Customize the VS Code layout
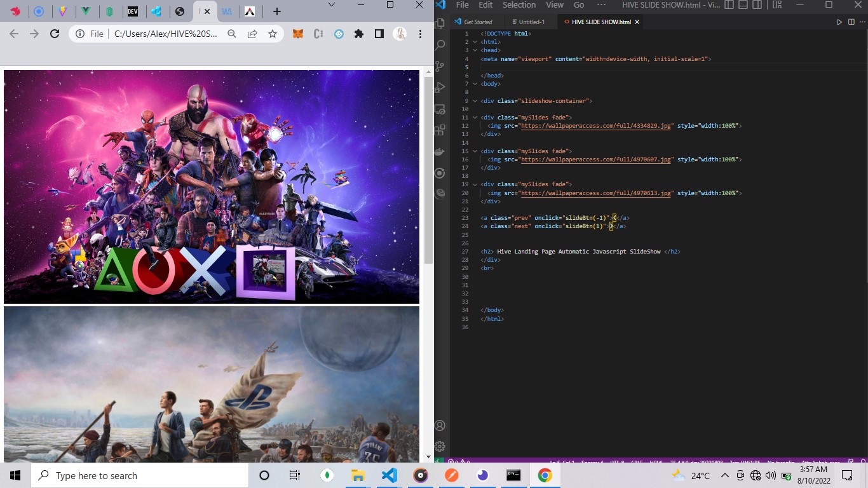Image resolution: width=868 pixels, height=488 pixels. point(777,5)
